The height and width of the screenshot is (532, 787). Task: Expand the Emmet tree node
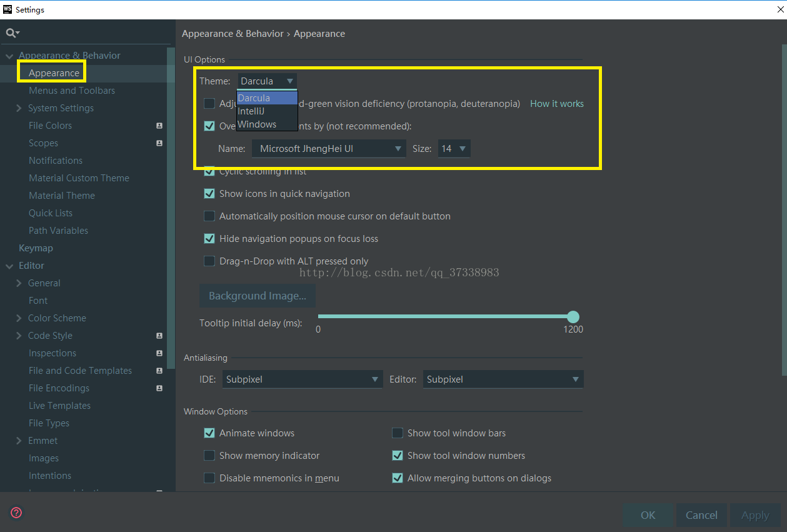point(19,441)
